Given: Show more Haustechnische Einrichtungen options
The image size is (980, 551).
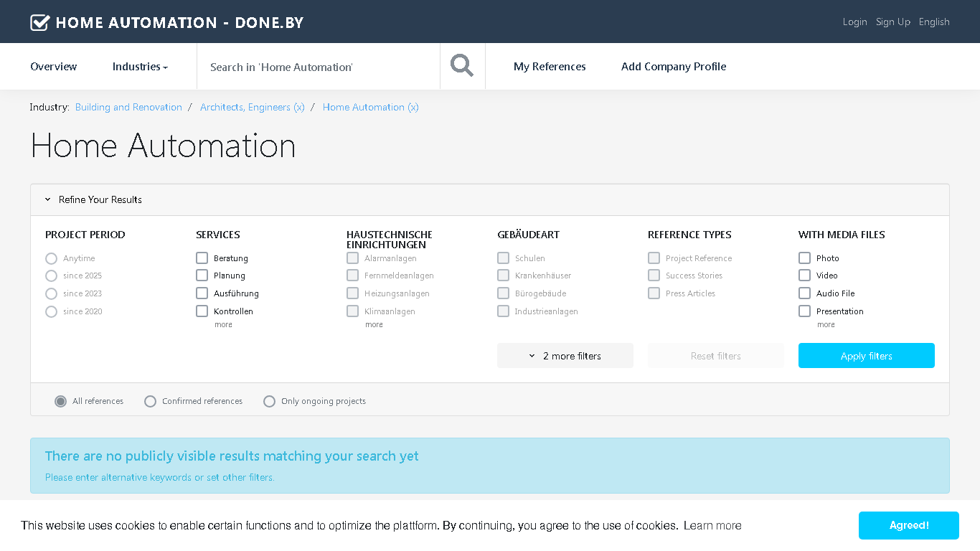Looking at the screenshot, I should click(x=374, y=325).
